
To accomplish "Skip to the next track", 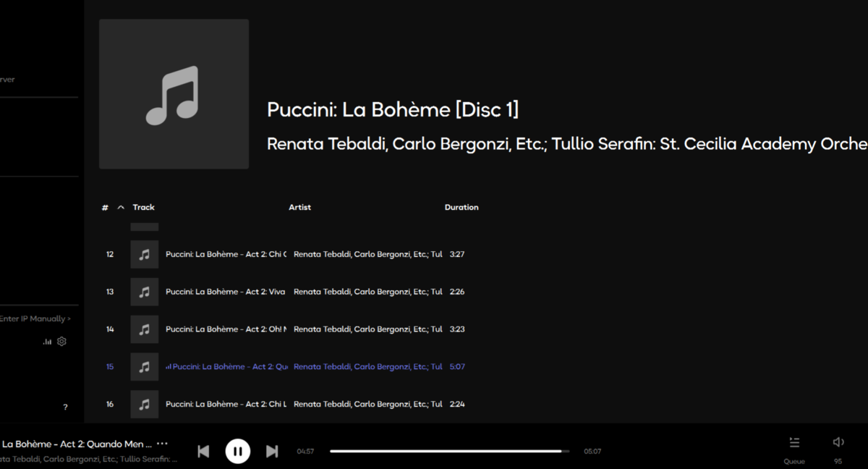I will point(272,452).
